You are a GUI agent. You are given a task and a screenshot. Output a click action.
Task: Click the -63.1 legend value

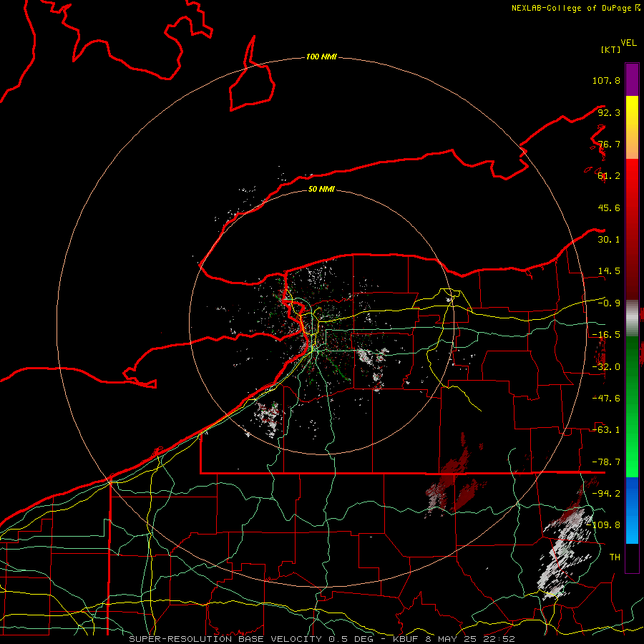(606, 430)
